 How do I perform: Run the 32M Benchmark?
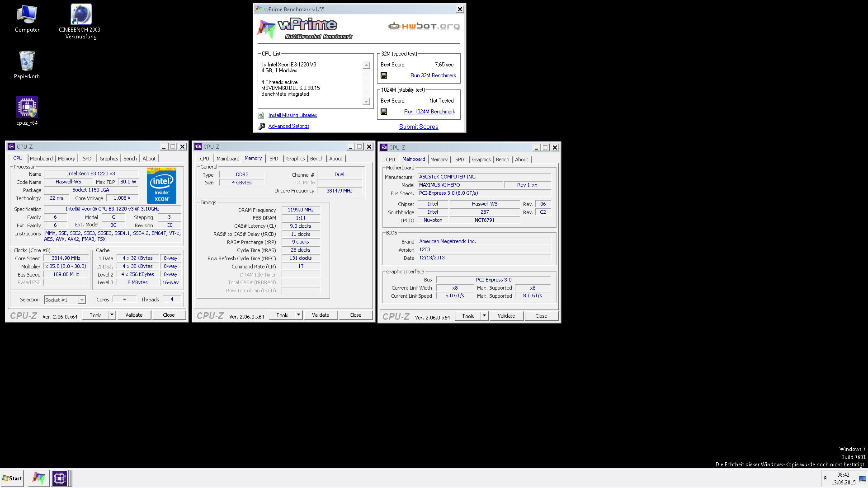(433, 75)
